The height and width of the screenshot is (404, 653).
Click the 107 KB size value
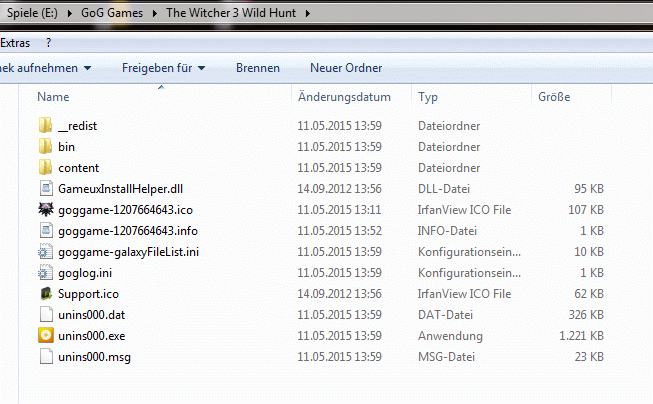coord(586,209)
